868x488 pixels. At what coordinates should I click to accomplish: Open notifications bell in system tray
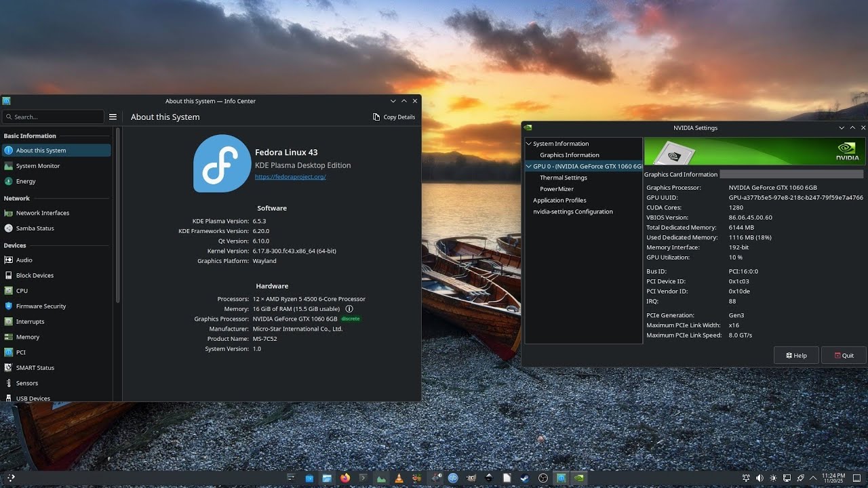[746, 478]
